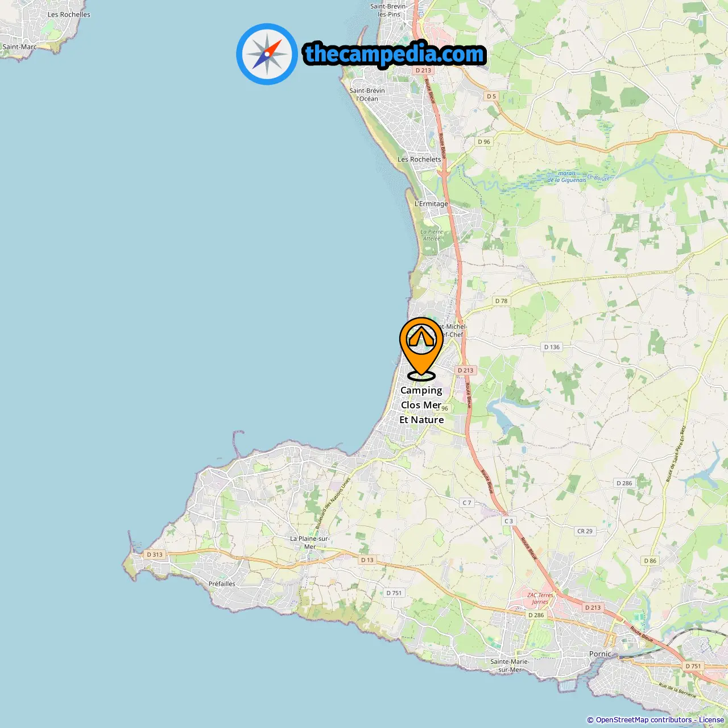
Task: Click the Saint-Brévin-l'Océan place label
Action: (367, 94)
